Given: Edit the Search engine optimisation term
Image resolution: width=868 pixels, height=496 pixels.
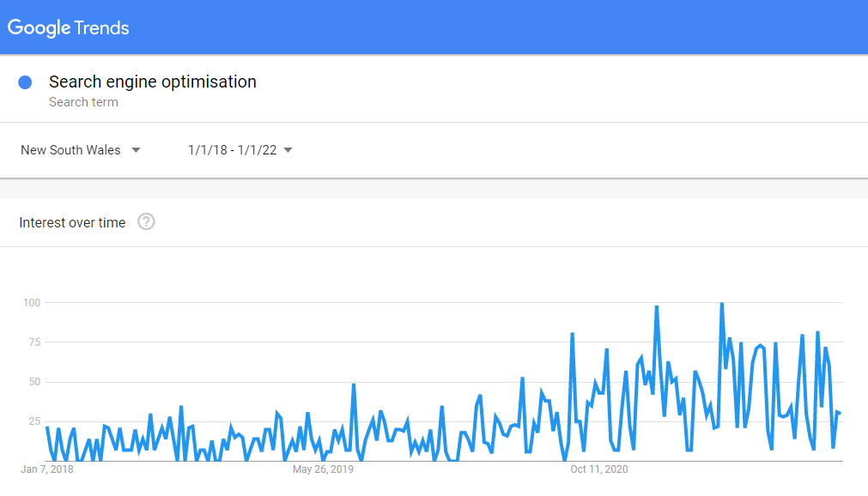Looking at the screenshot, I should pos(153,82).
